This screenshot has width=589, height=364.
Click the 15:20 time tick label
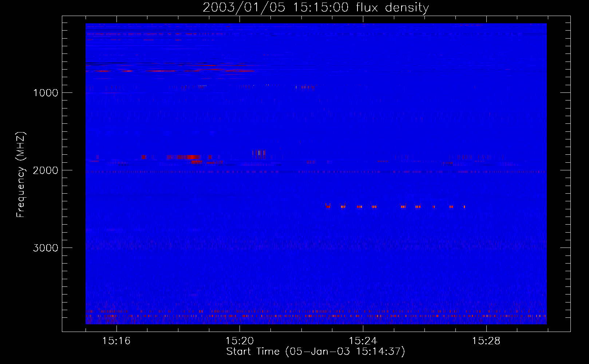click(240, 341)
